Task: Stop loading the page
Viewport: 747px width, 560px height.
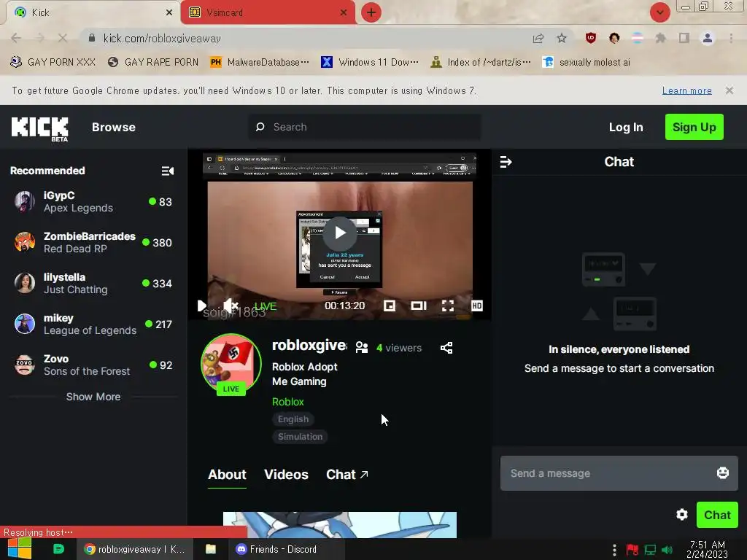Action: pos(63,38)
